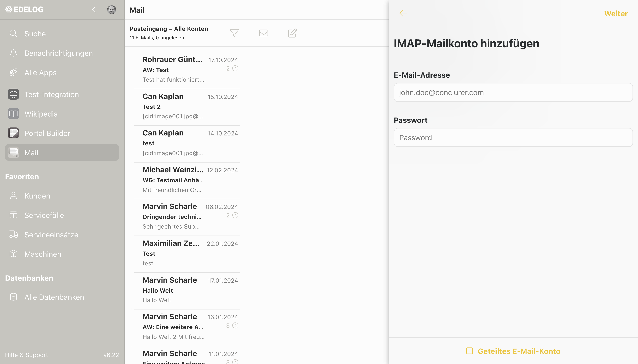The width and height of the screenshot is (638, 364).
Task: Click the envelope icon in mail toolbar
Action: coord(264,33)
